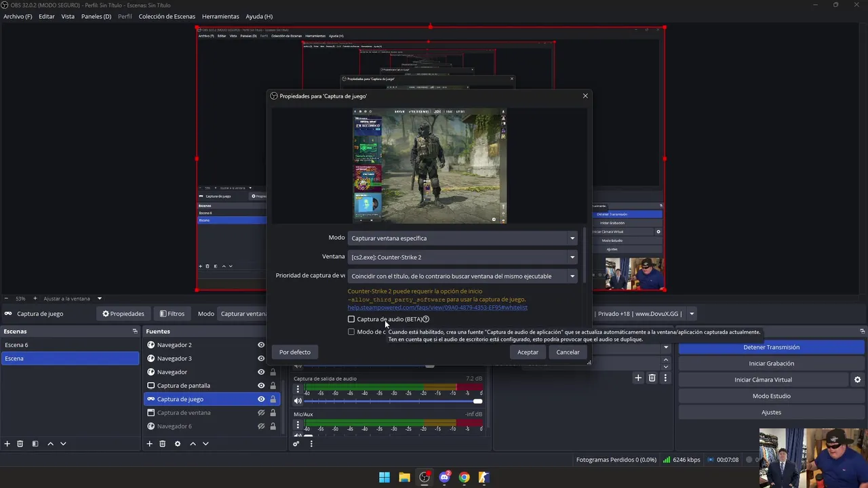868x488 pixels.
Task: Open advanced audio properties gears icon in mixer
Action: point(296,443)
